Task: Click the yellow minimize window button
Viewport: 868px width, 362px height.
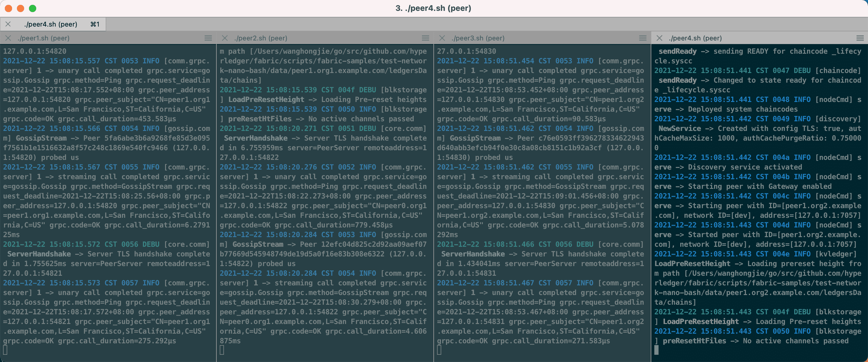Action: (21, 8)
